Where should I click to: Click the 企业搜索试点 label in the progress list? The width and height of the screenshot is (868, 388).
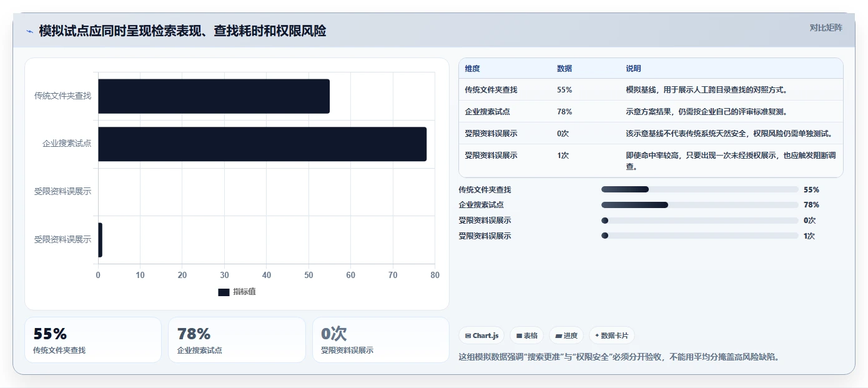pos(481,205)
